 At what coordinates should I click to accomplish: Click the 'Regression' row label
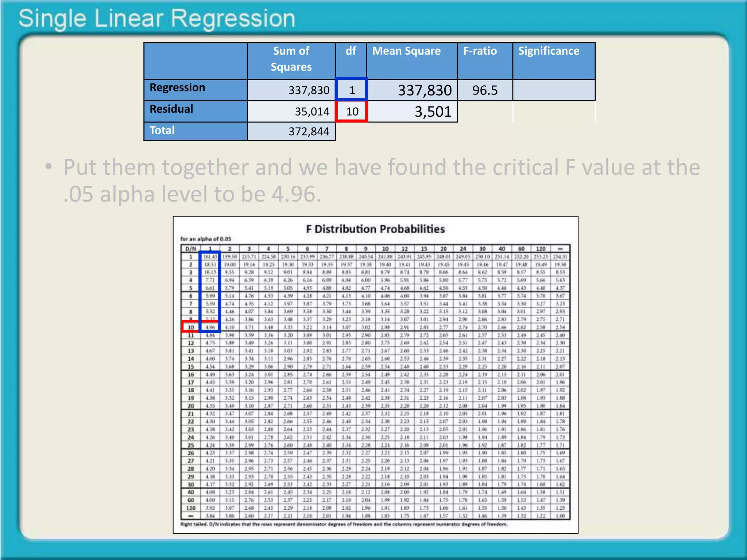pyautogui.click(x=178, y=87)
